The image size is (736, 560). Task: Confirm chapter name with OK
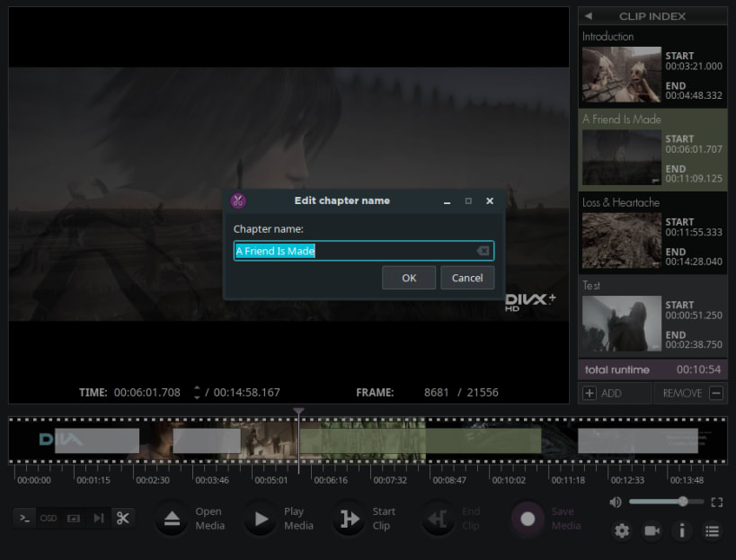click(x=409, y=278)
